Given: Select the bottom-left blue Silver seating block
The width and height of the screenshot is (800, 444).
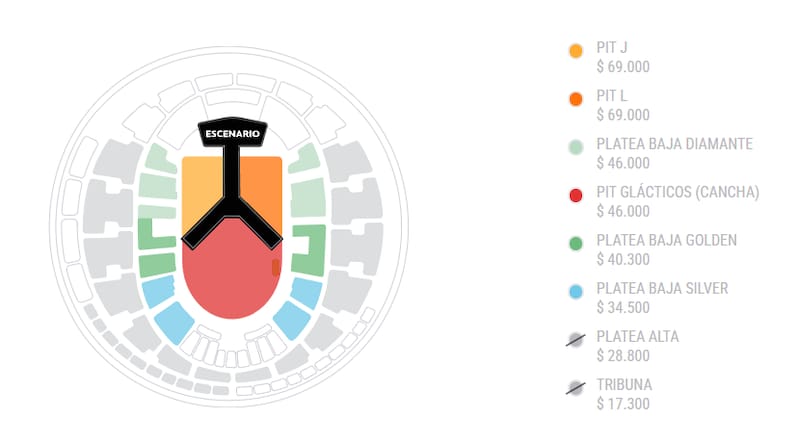Looking at the screenshot, I should (x=173, y=322).
